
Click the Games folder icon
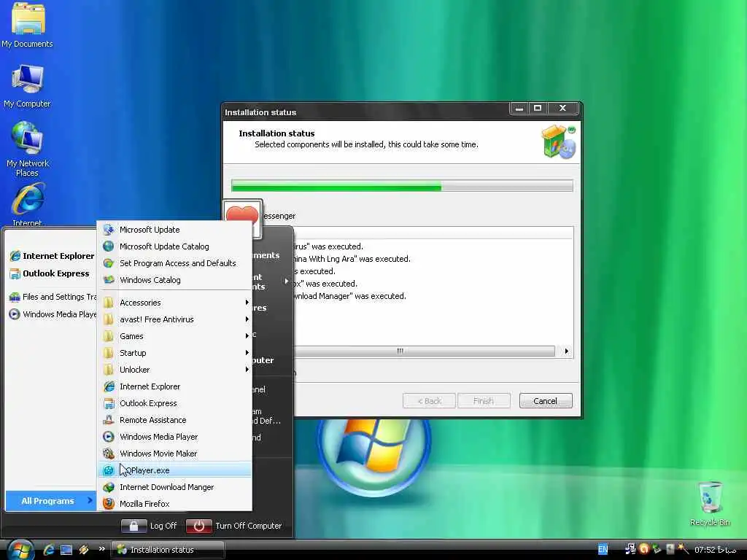(x=109, y=336)
